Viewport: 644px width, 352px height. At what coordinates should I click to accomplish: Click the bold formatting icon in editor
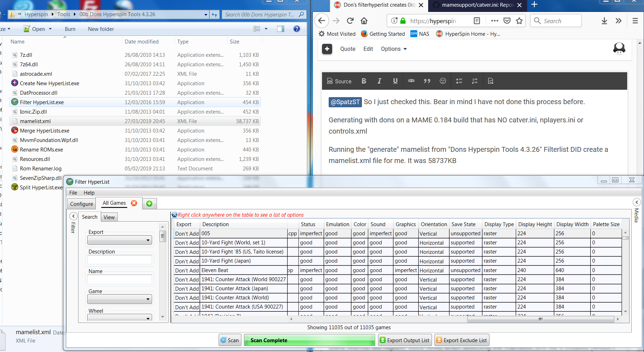coord(364,81)
